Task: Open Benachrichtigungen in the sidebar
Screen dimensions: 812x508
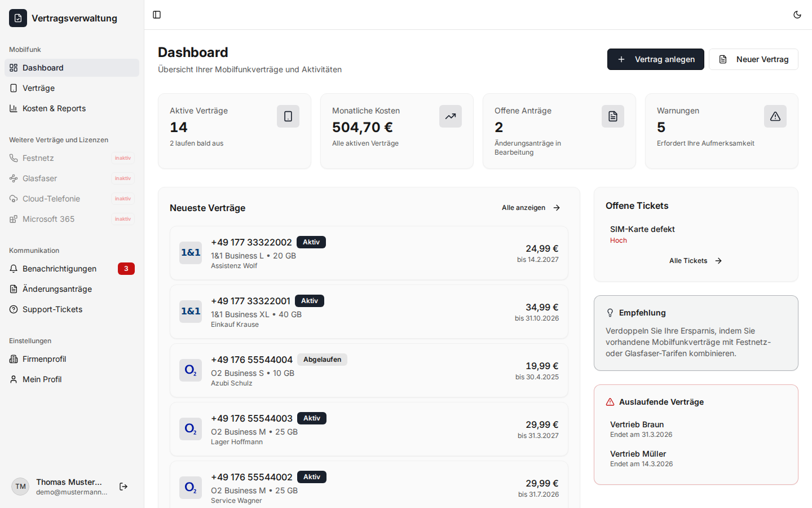Action: click(x=72, y=269)
